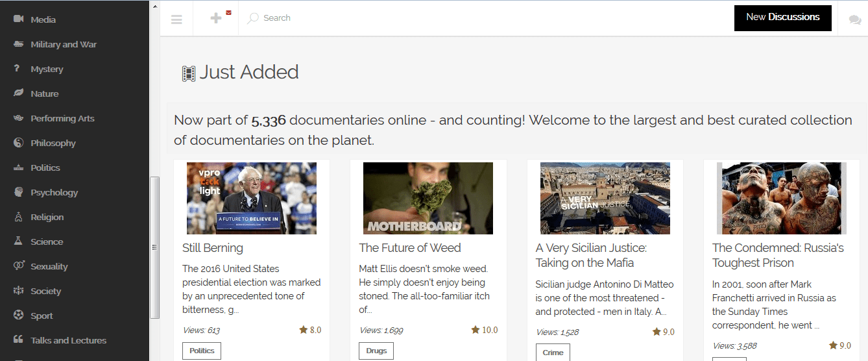Click the Politics capitol icon
Image resolution: width=868 pixels, height=361 pixels.
click(x=18, y=168)
